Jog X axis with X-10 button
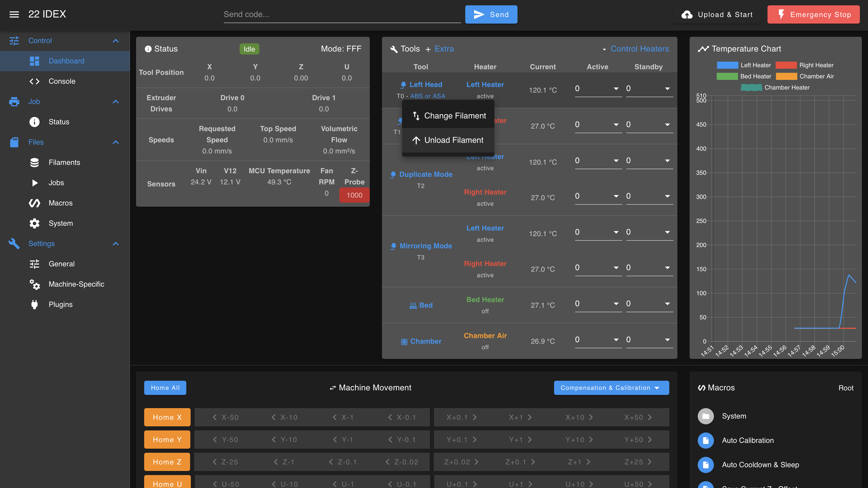This screenshot has width=868, height=488. [x=285, y=417]
